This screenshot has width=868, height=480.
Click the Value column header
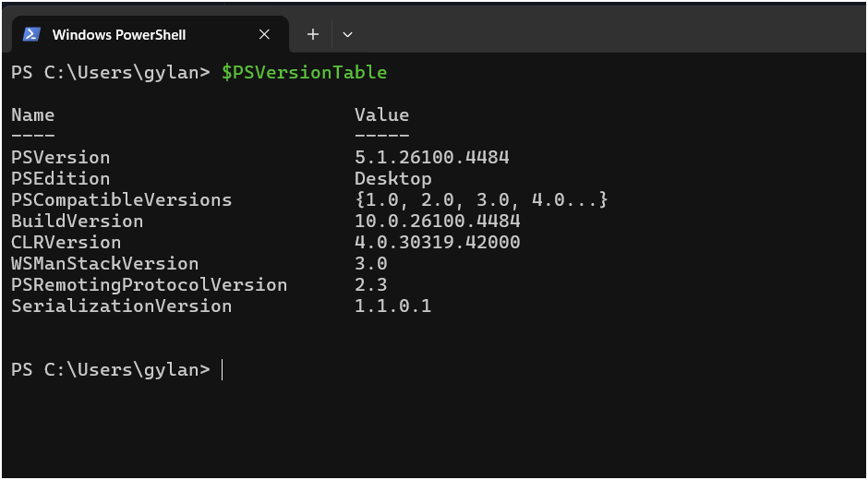tap(381, 114)
